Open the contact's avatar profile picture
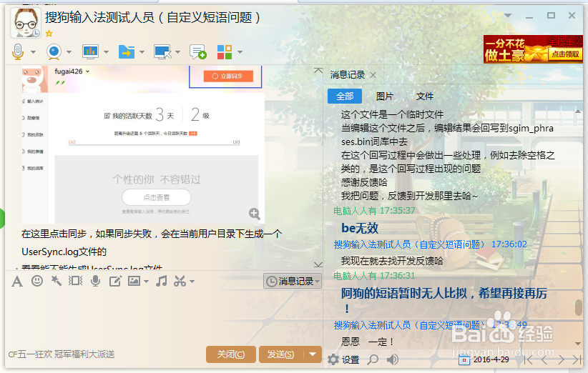 [26, 23]
